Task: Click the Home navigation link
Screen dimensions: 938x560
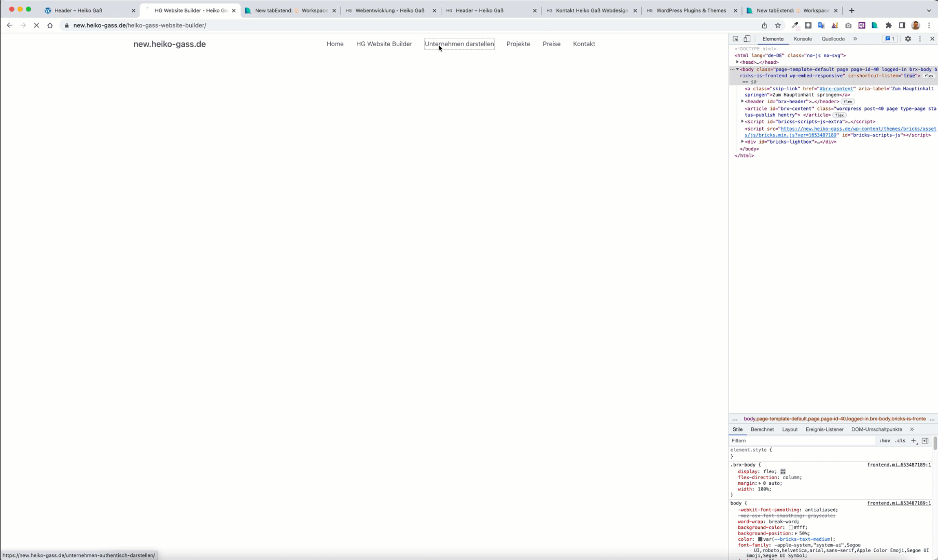Action: pos(335,44)
